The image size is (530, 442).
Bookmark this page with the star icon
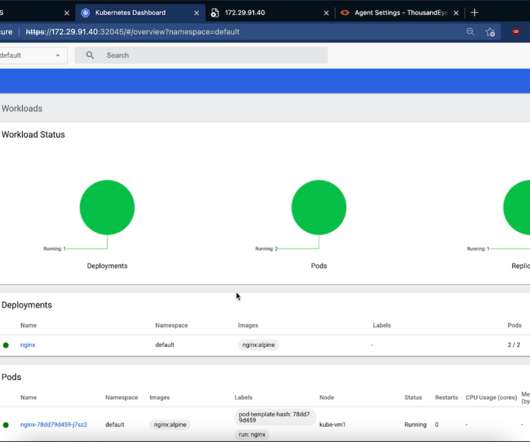490,32
